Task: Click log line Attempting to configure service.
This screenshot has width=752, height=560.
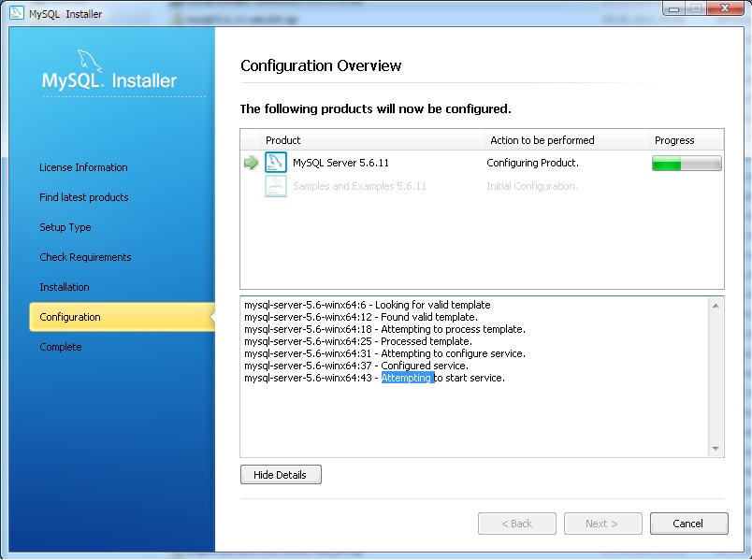Action: tap(384, 353)
